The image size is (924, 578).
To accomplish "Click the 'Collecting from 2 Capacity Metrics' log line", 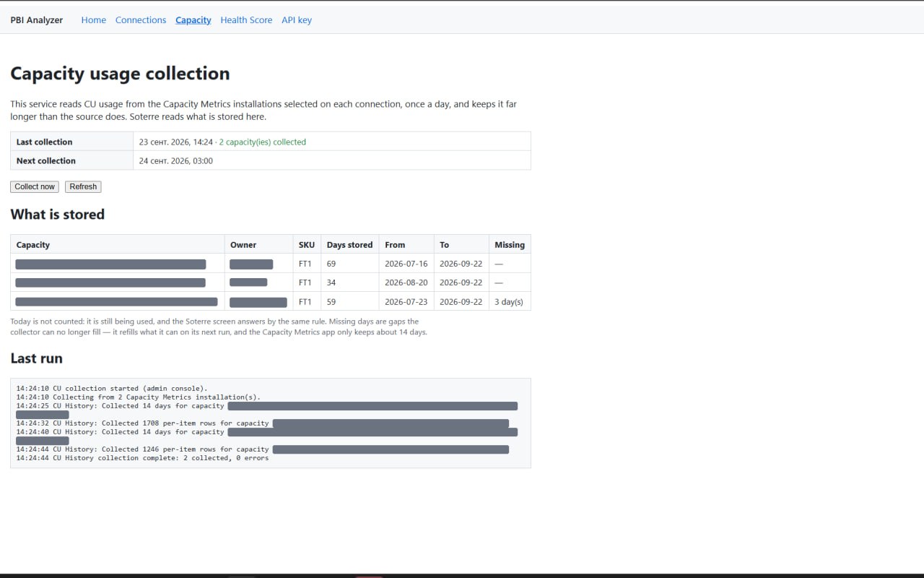I will [x=139, y=397].
